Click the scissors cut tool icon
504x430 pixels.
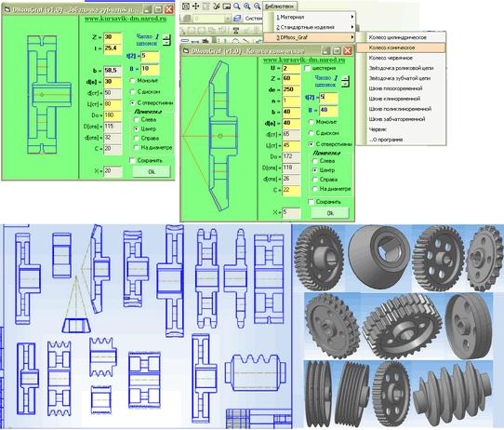tap(217, 6)
